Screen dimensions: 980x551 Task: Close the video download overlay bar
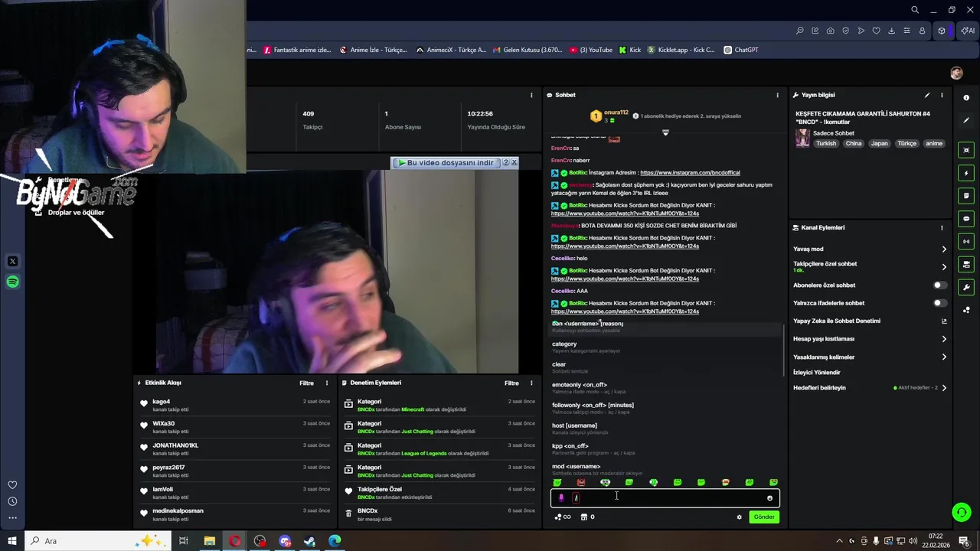coord(514,162)
